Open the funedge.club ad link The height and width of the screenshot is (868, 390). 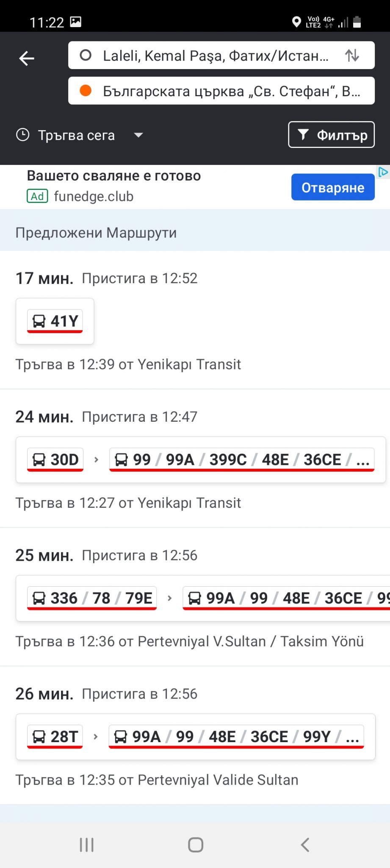click(x=93, y=197)
